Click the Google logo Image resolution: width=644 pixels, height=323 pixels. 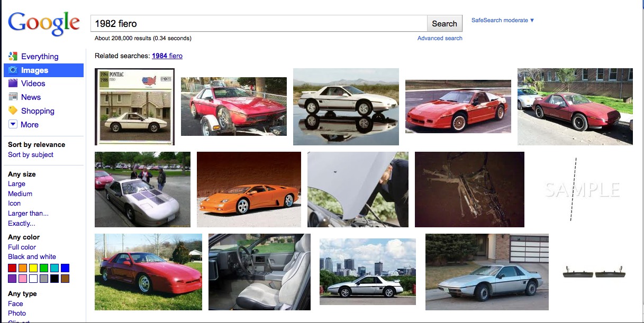click(43, 25)
